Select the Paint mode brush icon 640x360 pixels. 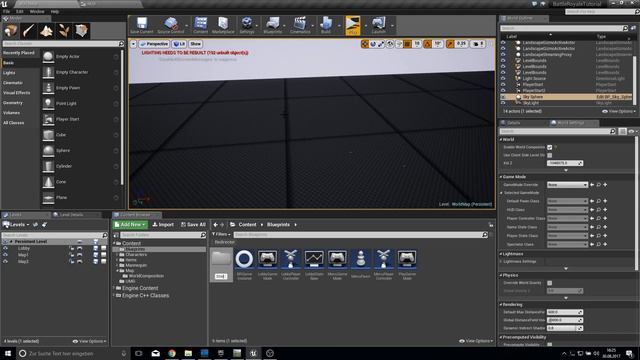coord(29,31)
